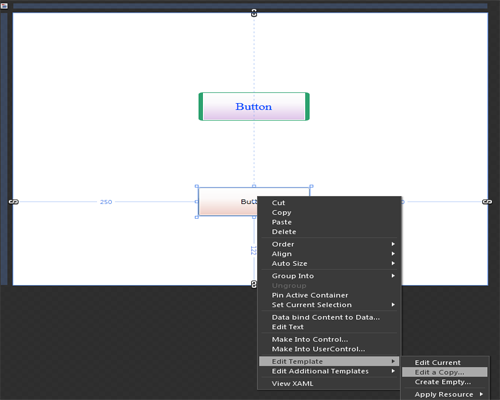Choose Edit Text from the menu
The height and width of the screenshot is (400, 500).
coord(329,327)
